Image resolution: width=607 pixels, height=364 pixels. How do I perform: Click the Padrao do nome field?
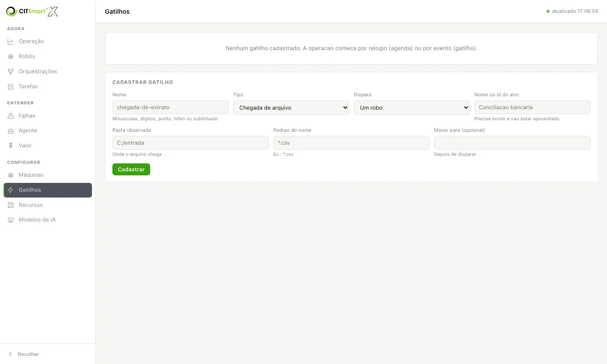tap(351, 142)
